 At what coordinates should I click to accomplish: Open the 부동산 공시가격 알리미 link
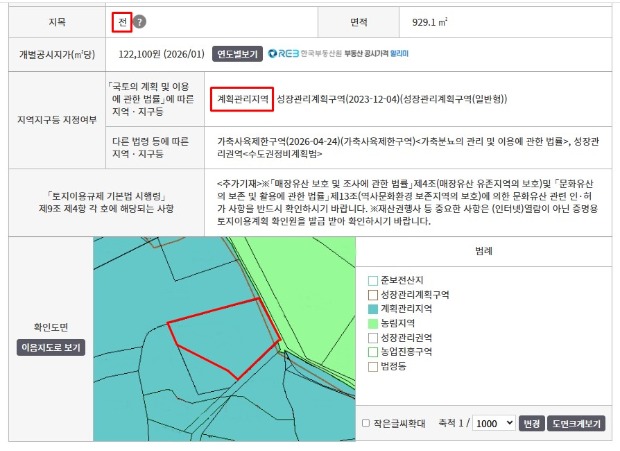click(x=376, y=54)
